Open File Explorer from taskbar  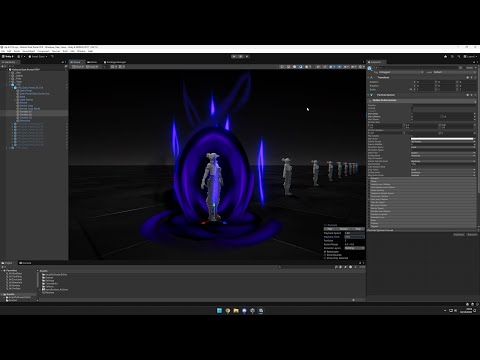[236, 311]
